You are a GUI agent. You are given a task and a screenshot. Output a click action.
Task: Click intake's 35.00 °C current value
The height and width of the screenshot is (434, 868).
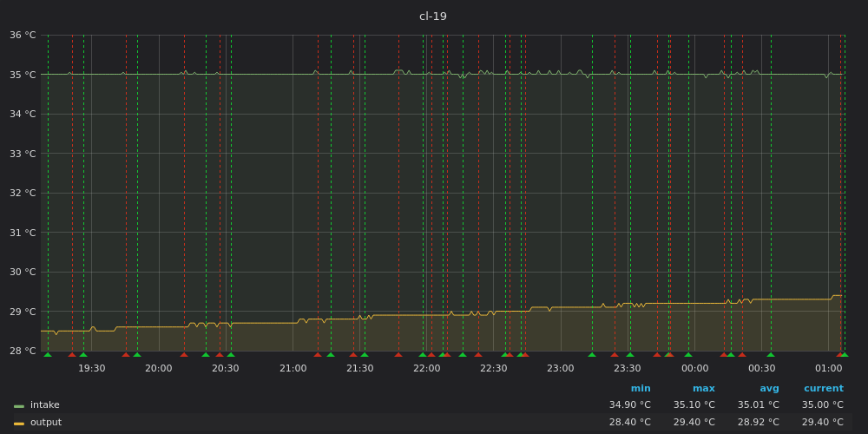tap(822, 405)
